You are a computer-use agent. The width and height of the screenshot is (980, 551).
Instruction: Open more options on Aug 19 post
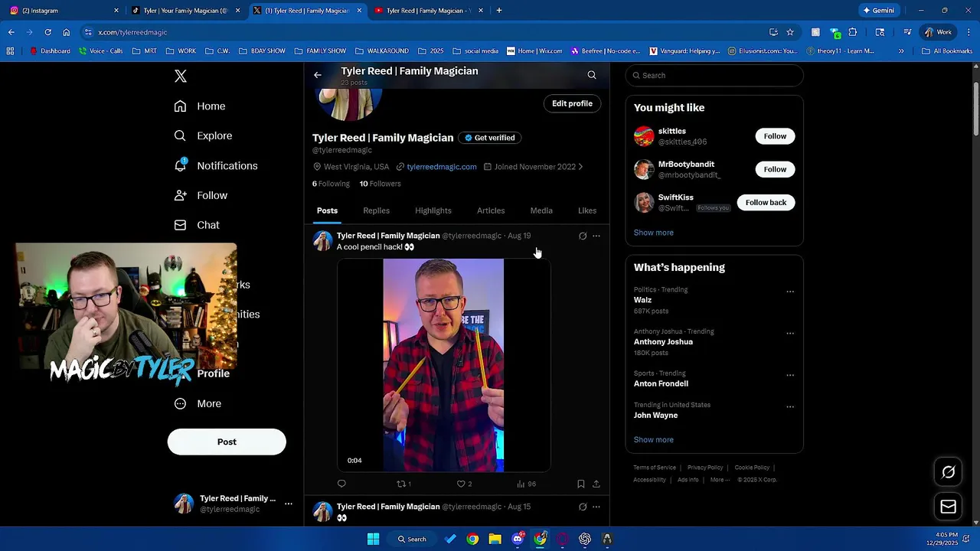coord(596,236)
